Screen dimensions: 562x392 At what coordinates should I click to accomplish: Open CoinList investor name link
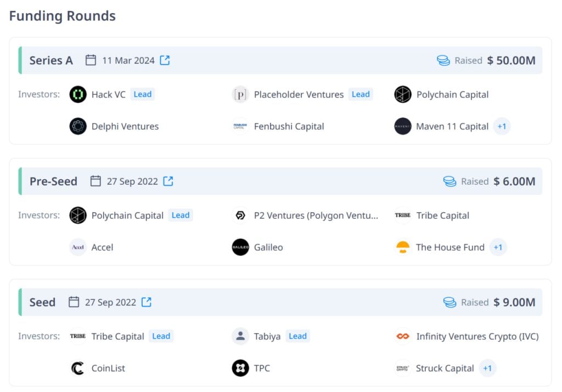(x=108, y=368)
